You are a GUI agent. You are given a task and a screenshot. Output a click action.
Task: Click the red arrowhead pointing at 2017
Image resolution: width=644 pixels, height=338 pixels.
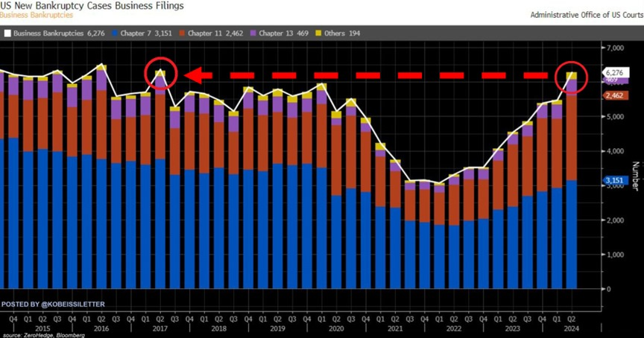pyautogui.click(x=198, y=75)
